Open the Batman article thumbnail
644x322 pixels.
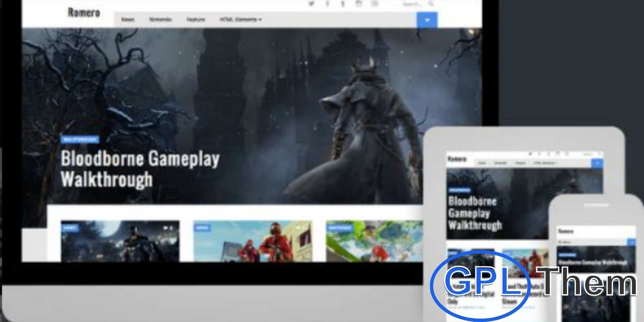click(120, 241)
